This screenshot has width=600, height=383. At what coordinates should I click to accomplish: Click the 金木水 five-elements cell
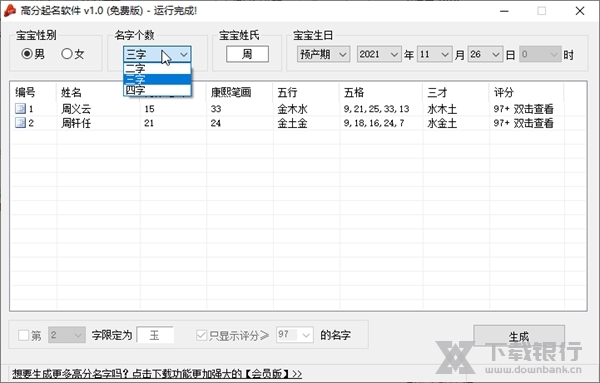[292, 109]
